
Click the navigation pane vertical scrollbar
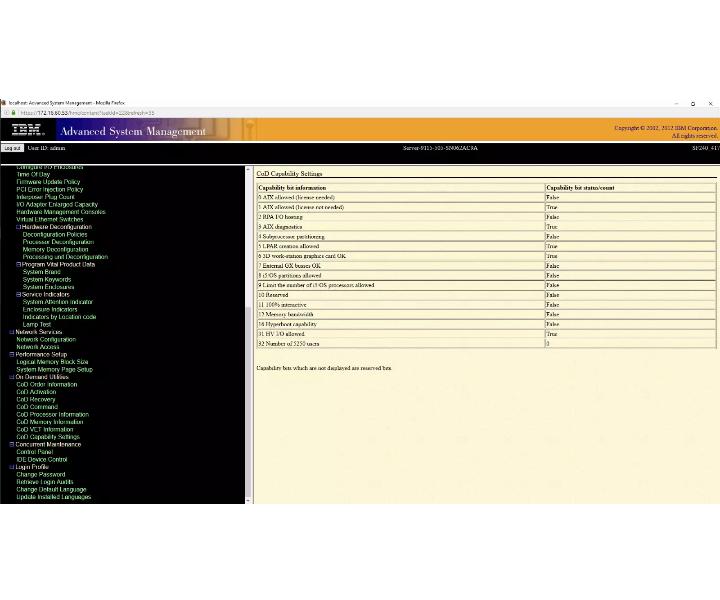248,400
